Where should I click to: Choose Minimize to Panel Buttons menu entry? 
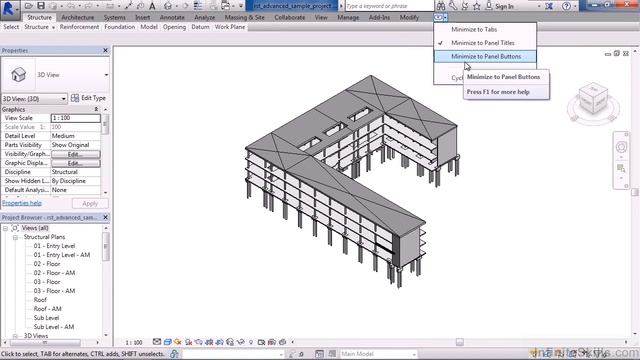[485, 56]
